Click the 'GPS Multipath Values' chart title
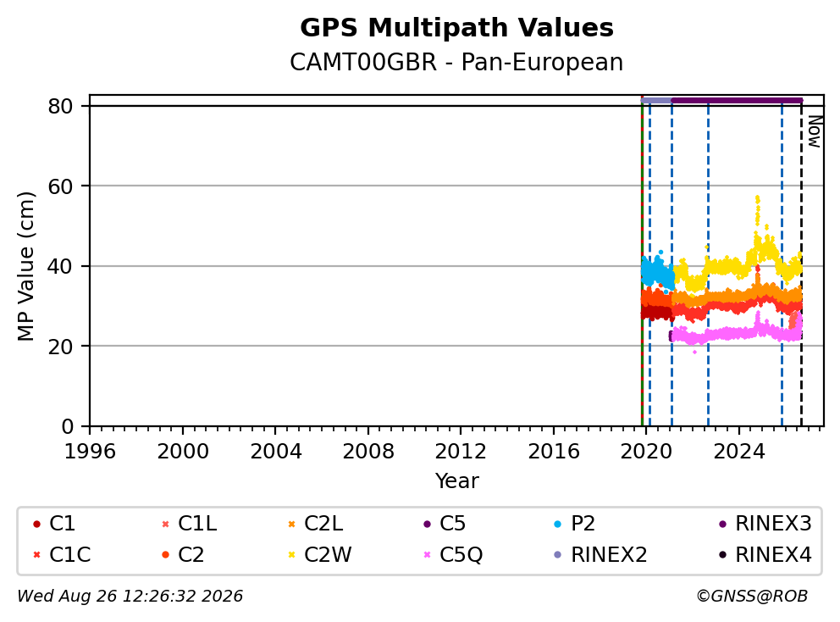Screen dimensions: 840x622 (456, 28)
